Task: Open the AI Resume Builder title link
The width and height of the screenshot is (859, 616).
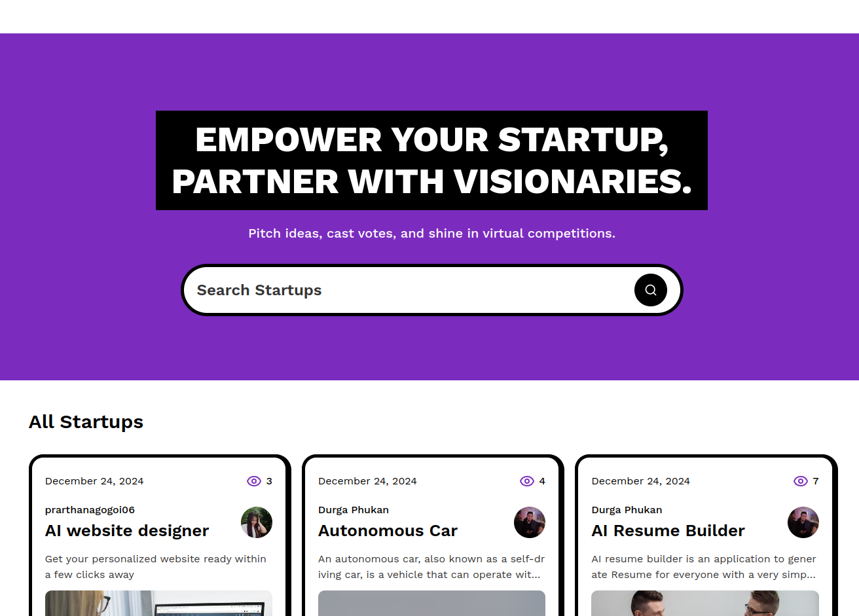Action: [x=668, y=531]
